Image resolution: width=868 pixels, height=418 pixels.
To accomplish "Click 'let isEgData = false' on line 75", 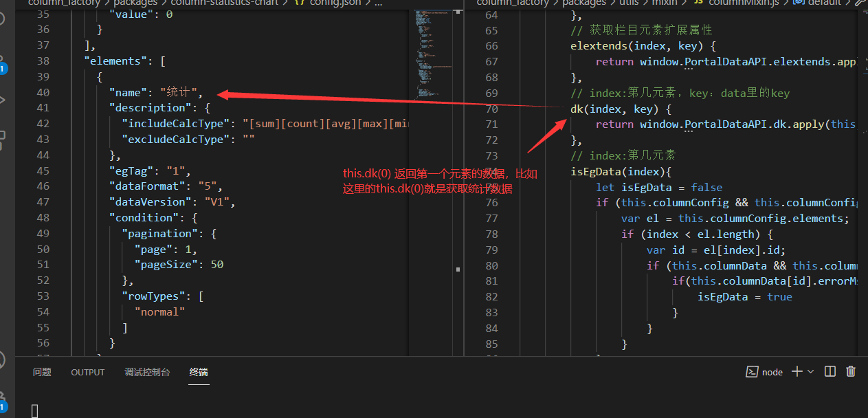I will click(x=659, y=188).
